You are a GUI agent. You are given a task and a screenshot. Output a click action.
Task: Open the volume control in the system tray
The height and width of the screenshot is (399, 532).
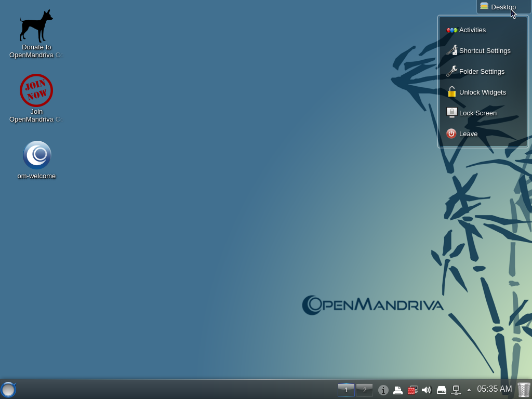[427, 390]
